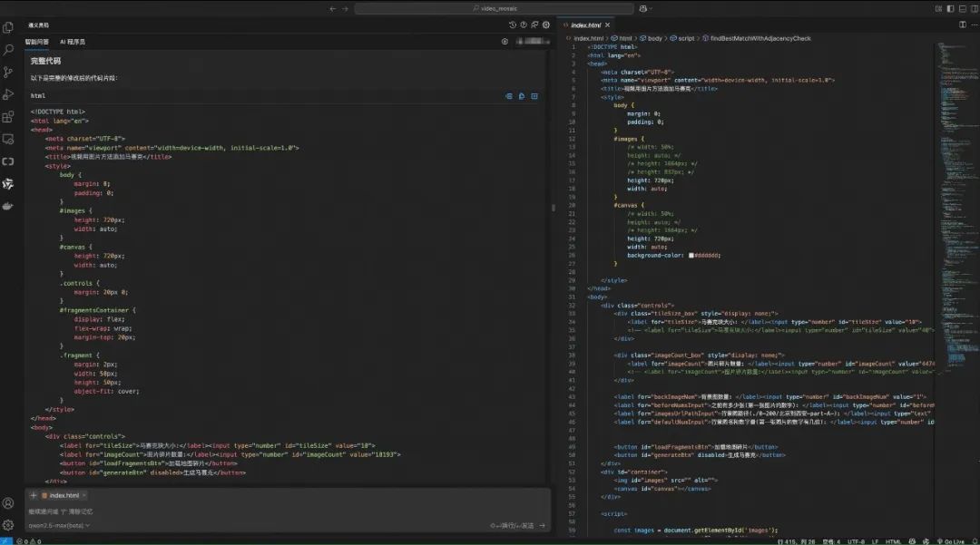The height and width of the screenshot is (545, 980).
Task: Open chat history clock icon
Action: [513, 25]
